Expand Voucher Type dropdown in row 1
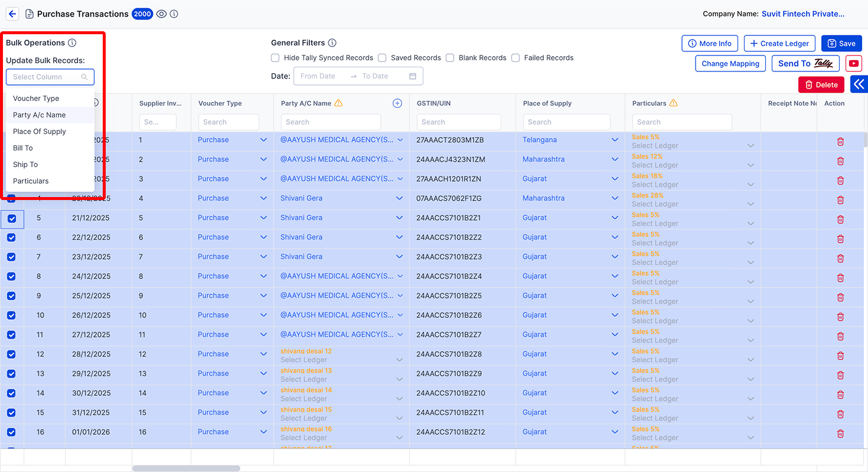868x472 pixels. (x=264, y=140)
